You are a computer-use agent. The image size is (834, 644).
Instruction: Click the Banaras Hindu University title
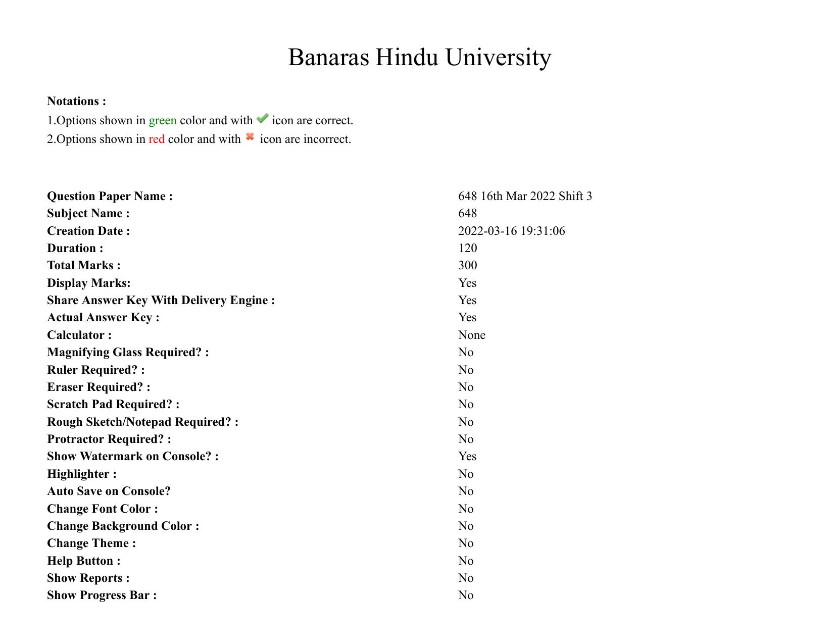pyautogui.click(x=419, y=57)
